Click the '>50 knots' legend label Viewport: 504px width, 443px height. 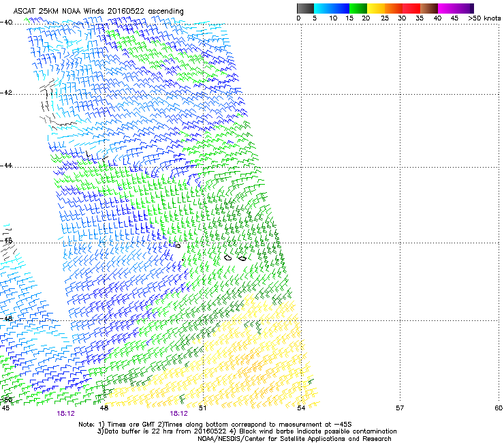coord(484,18)
